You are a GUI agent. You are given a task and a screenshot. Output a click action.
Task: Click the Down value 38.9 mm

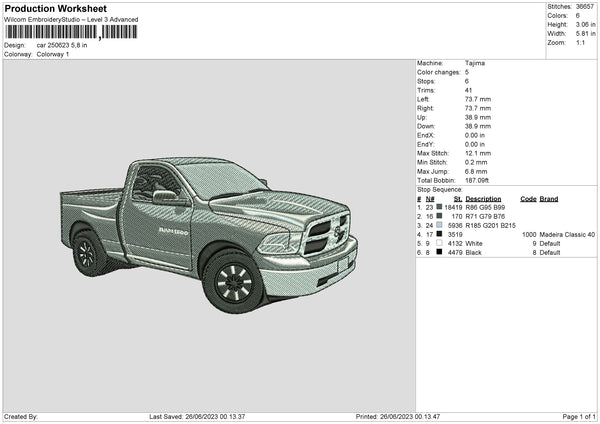[478, 126]
